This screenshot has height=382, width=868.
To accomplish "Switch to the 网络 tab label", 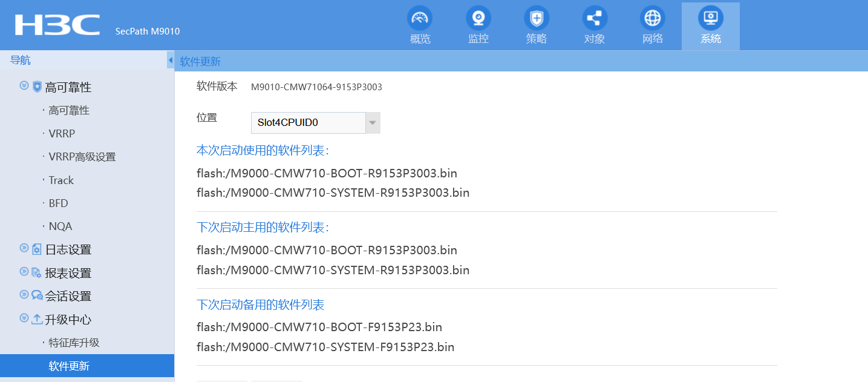I will tap(652, 39).
